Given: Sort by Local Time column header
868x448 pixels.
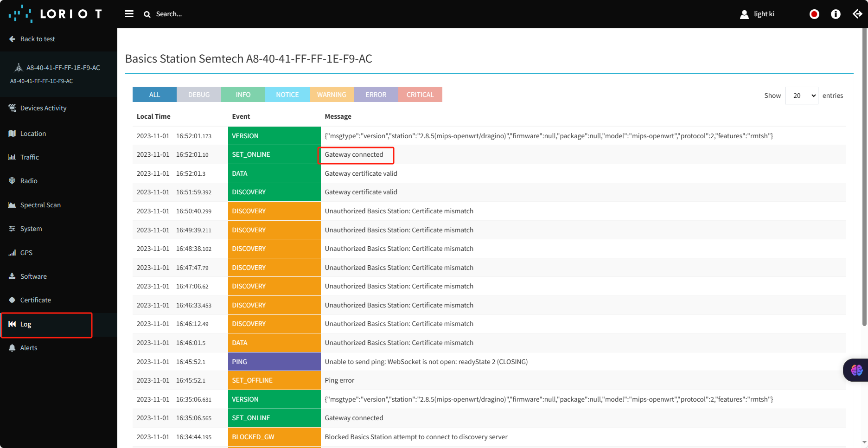Looking at the screenshot, I should pyautogui.click(x=153, y=116).
